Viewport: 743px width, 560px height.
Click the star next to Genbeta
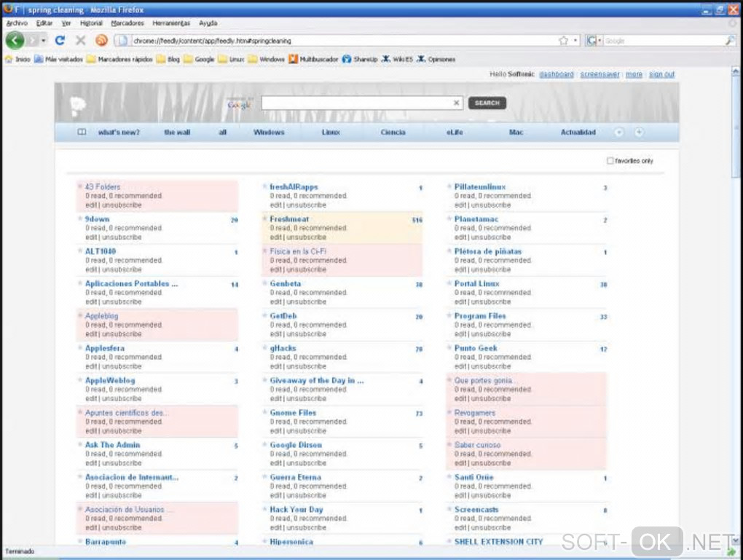pyautogui.click(x=265, y=283)
